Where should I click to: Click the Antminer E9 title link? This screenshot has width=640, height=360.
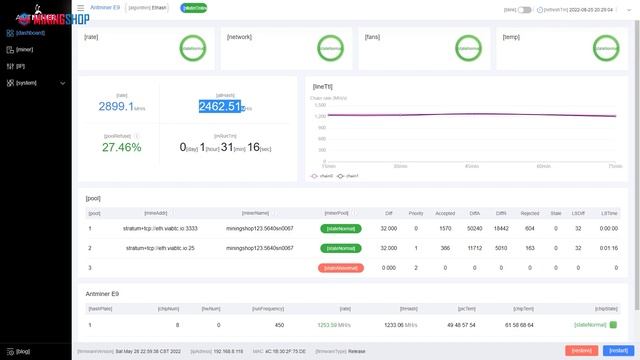click(x=105, y=8)
